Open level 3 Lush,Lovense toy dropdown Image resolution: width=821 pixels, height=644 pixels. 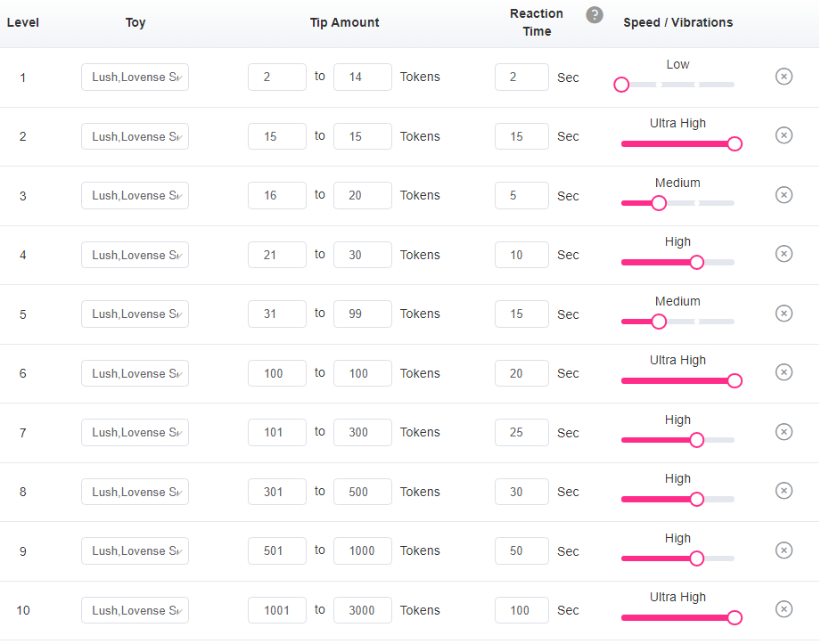point(135,195)
